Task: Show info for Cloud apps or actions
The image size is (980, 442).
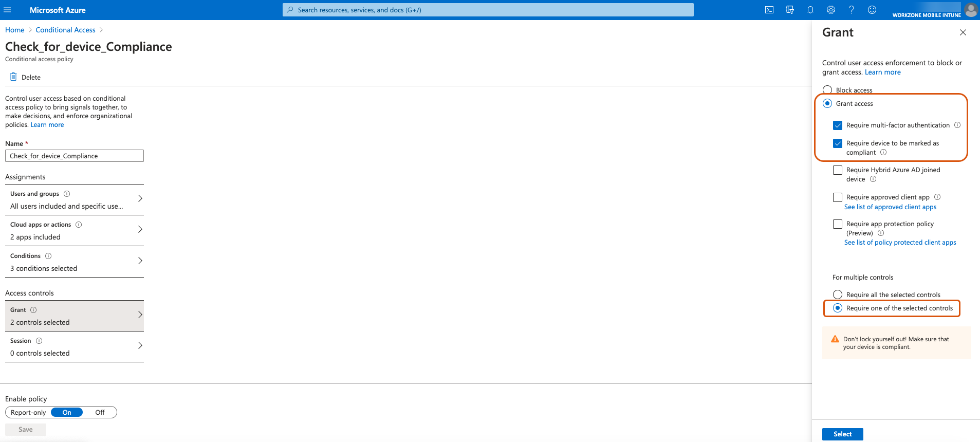Action: pos(79,225)
